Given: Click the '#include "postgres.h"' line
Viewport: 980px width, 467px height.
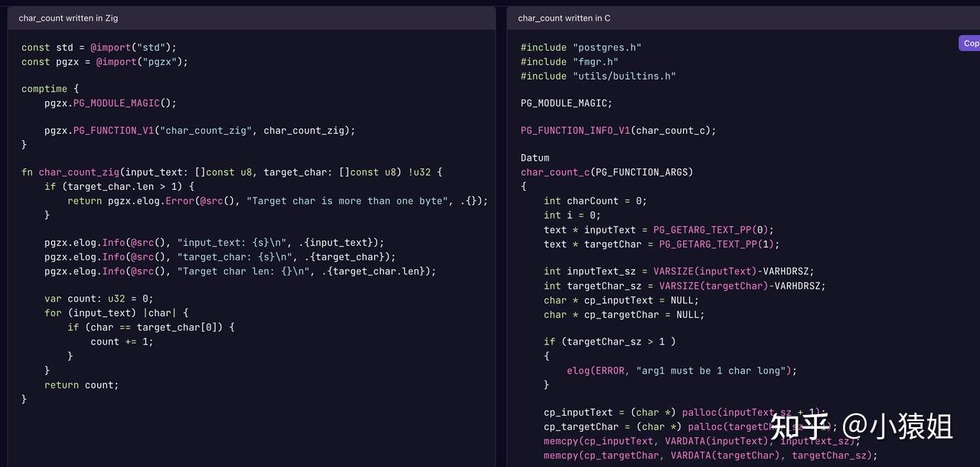Looking at the screenshot, I should tap(581, 47).
